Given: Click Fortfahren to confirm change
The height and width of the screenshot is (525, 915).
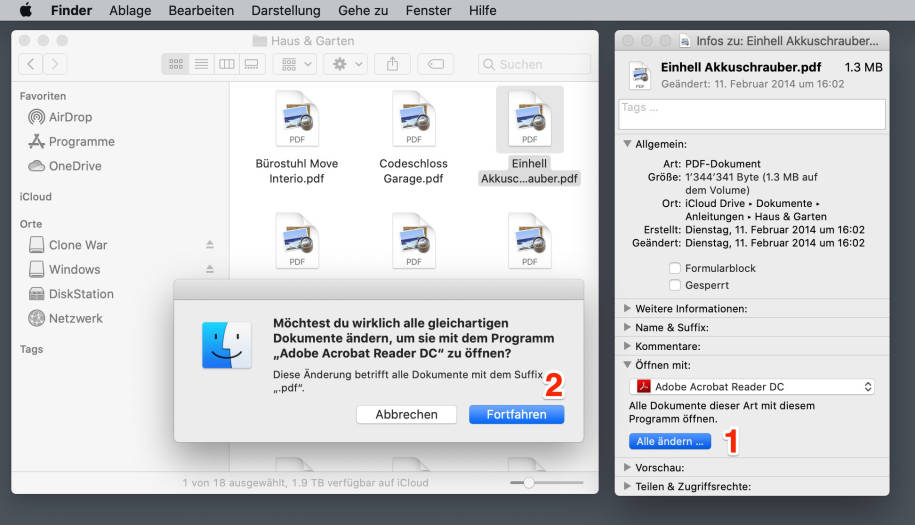Looking at the screenshot, I should [x=516, y=415].
